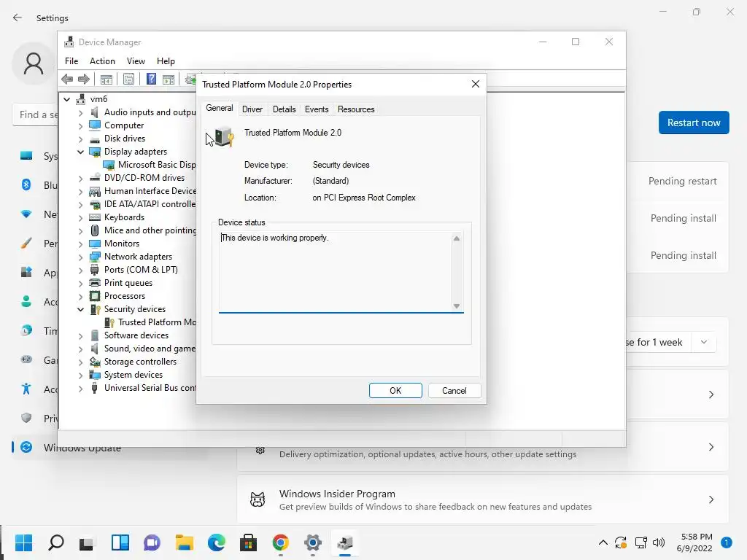Select the General tab
The width and height of the screenshot is (747, 560).
pyautogui.click(x=219, y=108)
